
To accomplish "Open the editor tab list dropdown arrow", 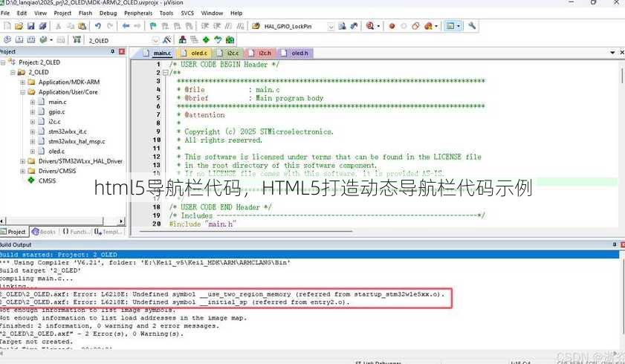I will click(612, 53).
